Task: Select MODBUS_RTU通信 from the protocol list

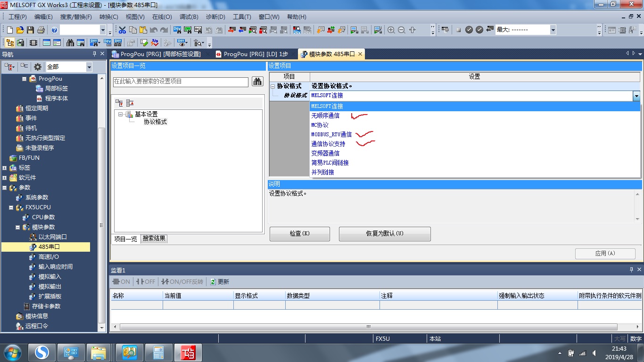Action: [x=331, y=134]
